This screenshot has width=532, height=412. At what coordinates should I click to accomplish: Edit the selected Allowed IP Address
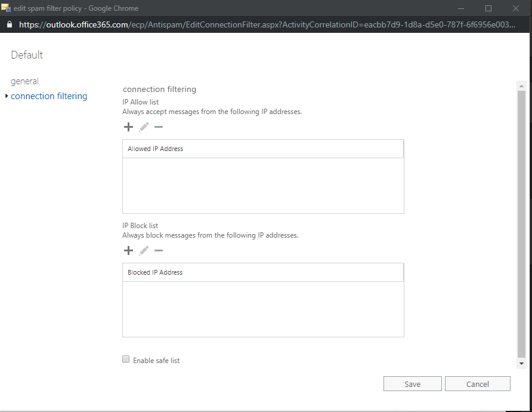[143, 127]
